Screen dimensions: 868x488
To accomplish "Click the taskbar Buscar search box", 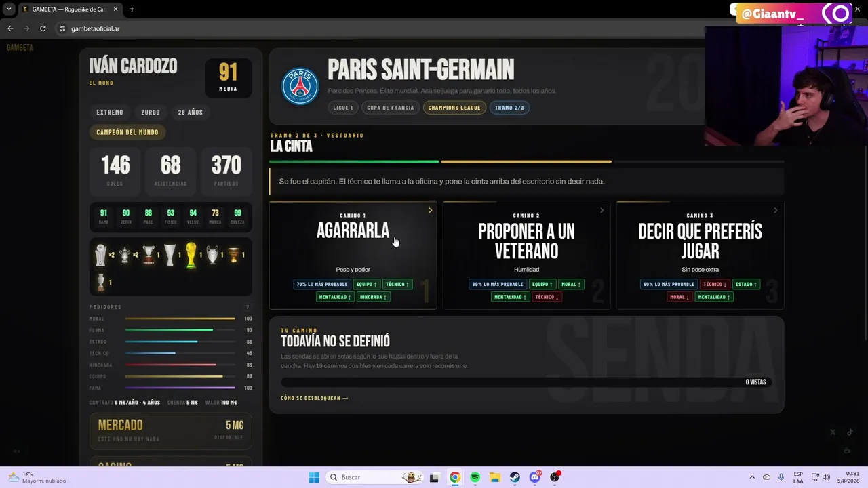I will click(374, 477).
